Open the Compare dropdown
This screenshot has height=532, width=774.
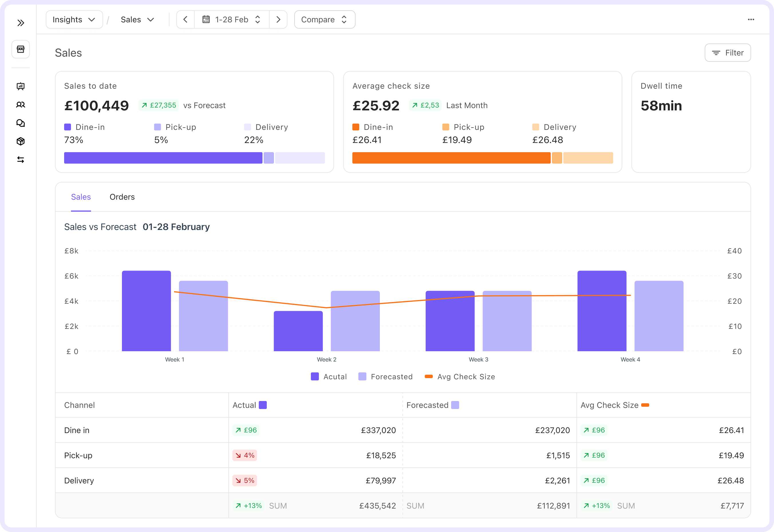click(x=324, y=20)
